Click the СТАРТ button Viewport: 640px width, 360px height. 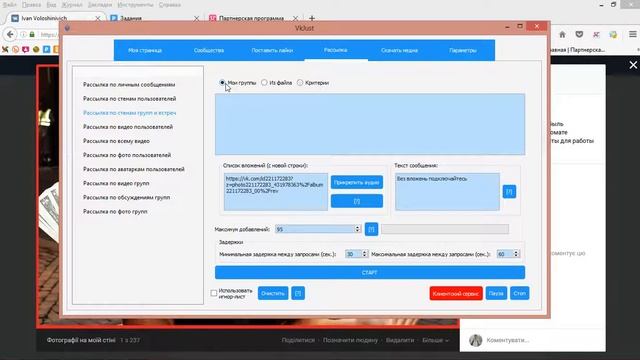(370, 272)
